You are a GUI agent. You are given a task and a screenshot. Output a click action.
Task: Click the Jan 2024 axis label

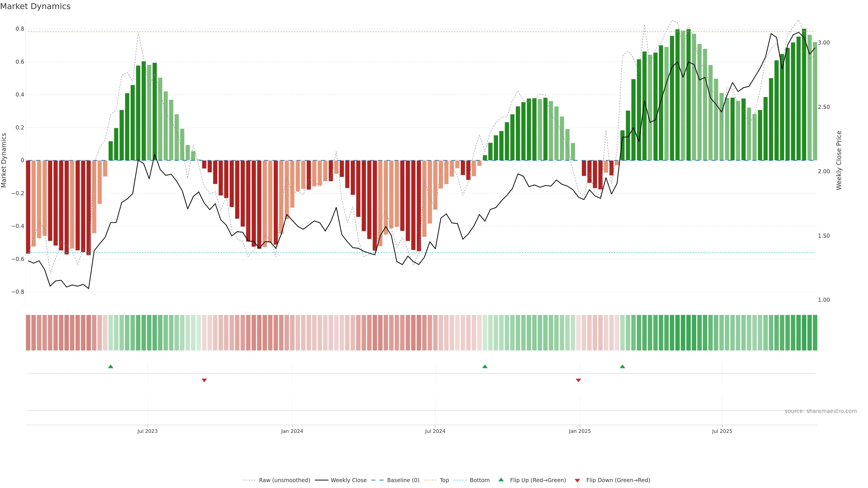pyautogui.click(x=292, y=431)
